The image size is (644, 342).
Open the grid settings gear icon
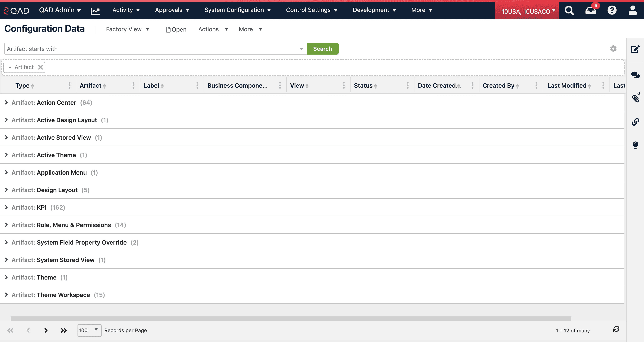[x=613, y=49]
